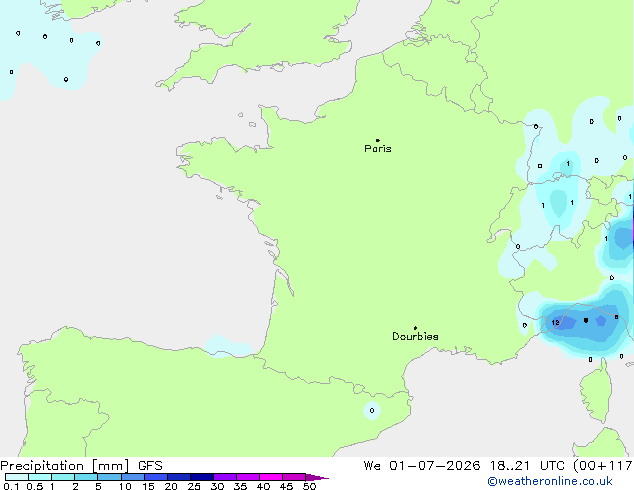Select the purple arrow end of legend
Viewport: 634px width, 490px height.
point(317,477)
